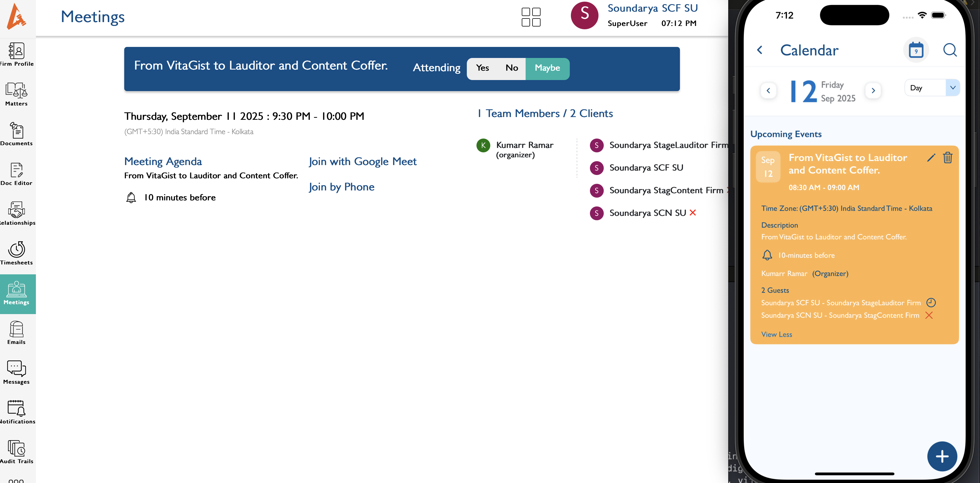
Task: Click the grid apps icon in header
Action: [531, 17]
